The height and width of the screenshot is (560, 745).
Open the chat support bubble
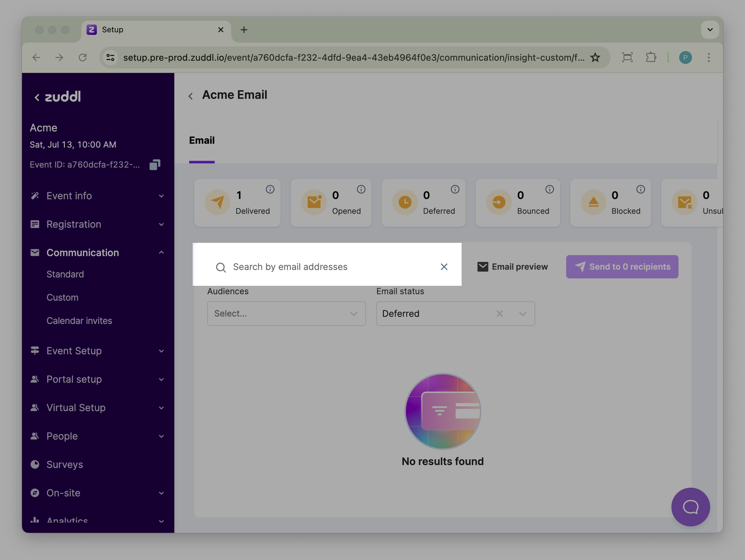click(690, 506)
